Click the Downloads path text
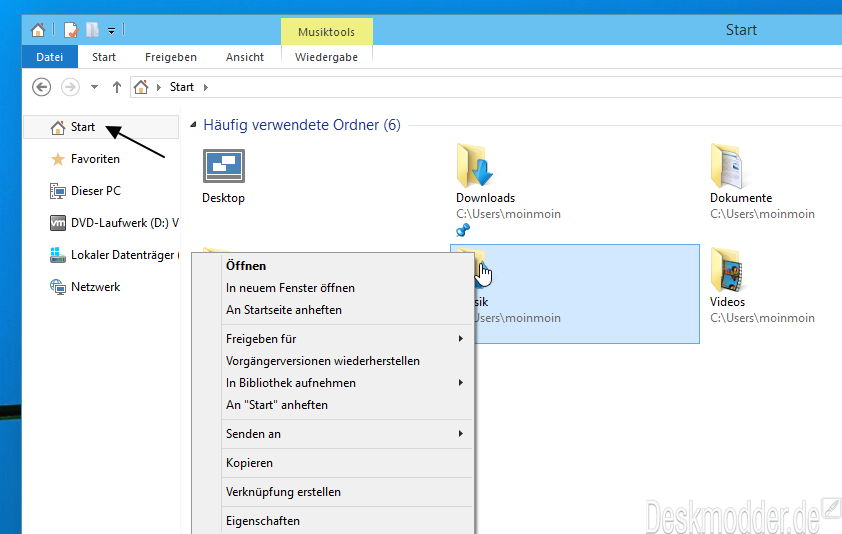Screen dimensions: 842x534 (x=508, y=214)
